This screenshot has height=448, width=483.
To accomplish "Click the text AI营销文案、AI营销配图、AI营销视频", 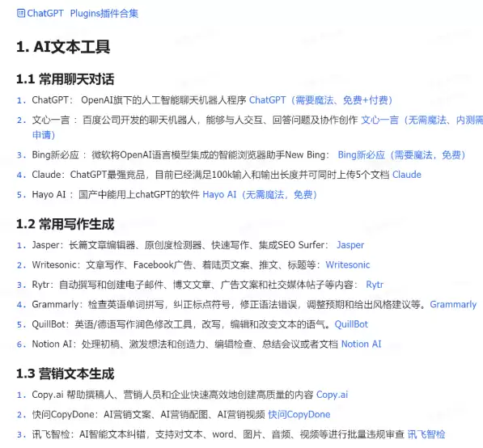I will [184, 414].
